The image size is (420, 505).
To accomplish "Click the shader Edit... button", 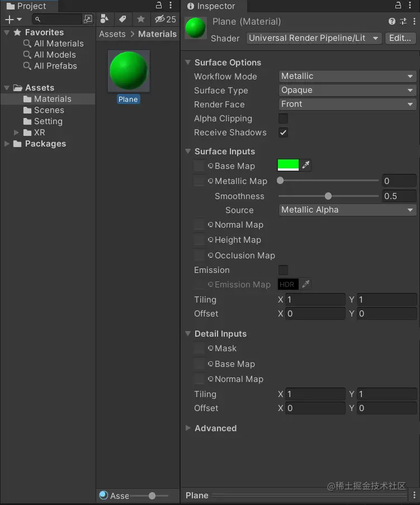I will [x=400, y=38].
